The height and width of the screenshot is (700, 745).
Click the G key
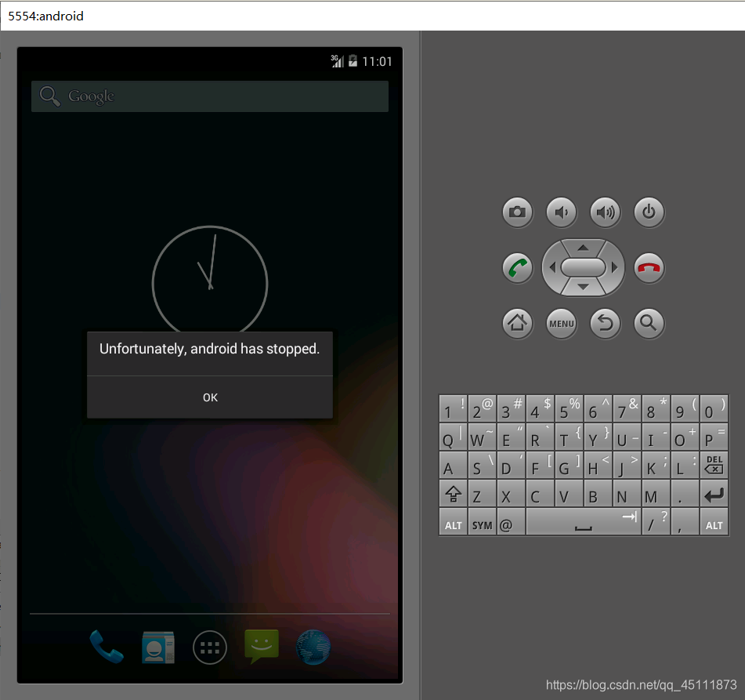[x=569, y=465]
